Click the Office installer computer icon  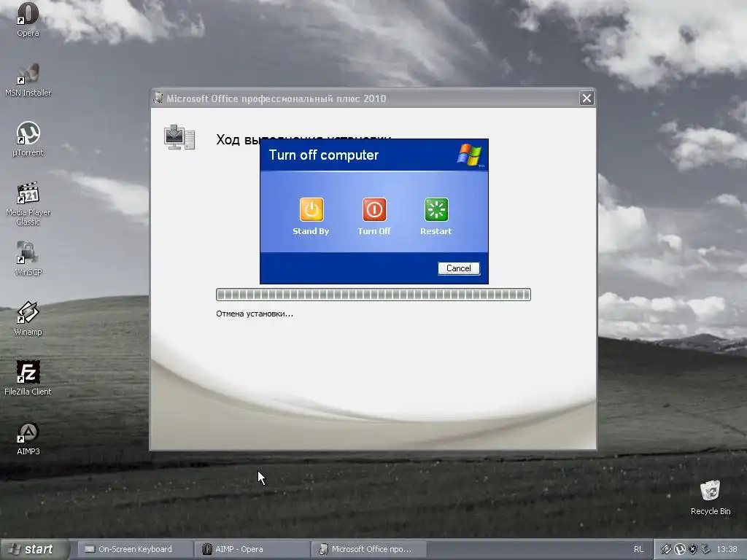[x=179, y=137]
